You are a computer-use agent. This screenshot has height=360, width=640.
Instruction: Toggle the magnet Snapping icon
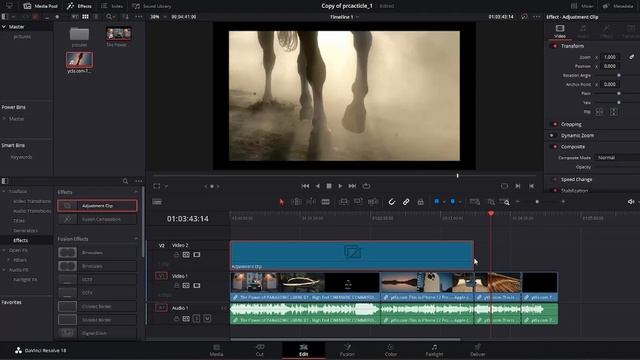(391, 202)
